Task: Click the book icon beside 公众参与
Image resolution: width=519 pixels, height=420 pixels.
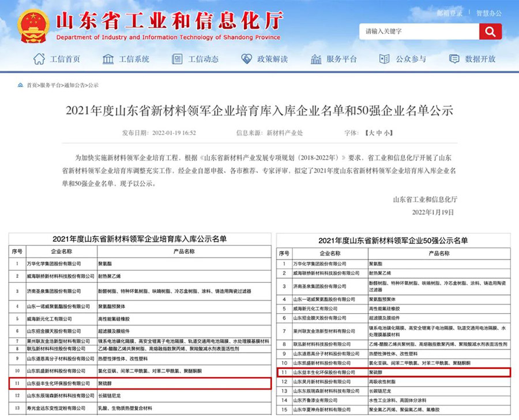Action: (x=384, y=59)
